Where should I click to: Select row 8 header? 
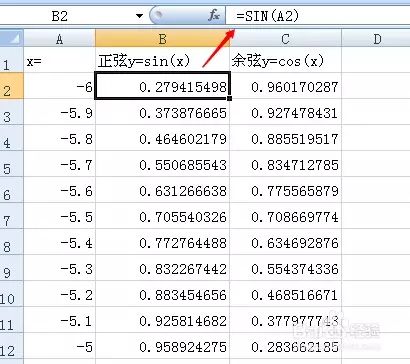(11, 242)
